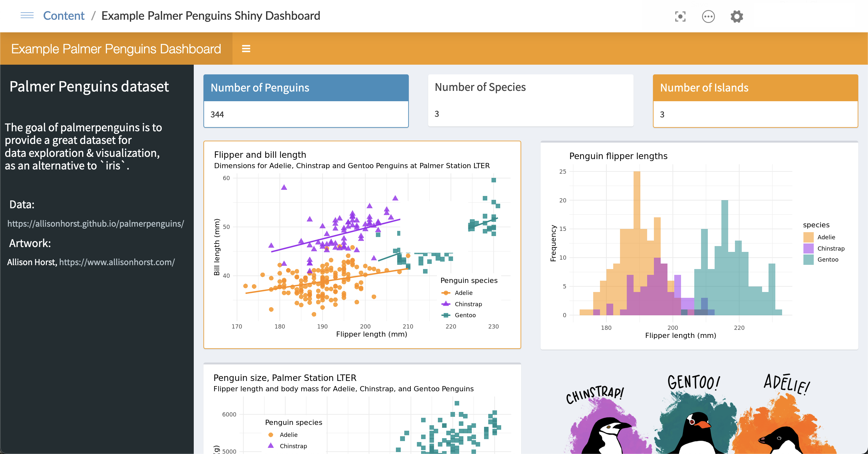Click the content navigation hamburger icon

(26, 16)
